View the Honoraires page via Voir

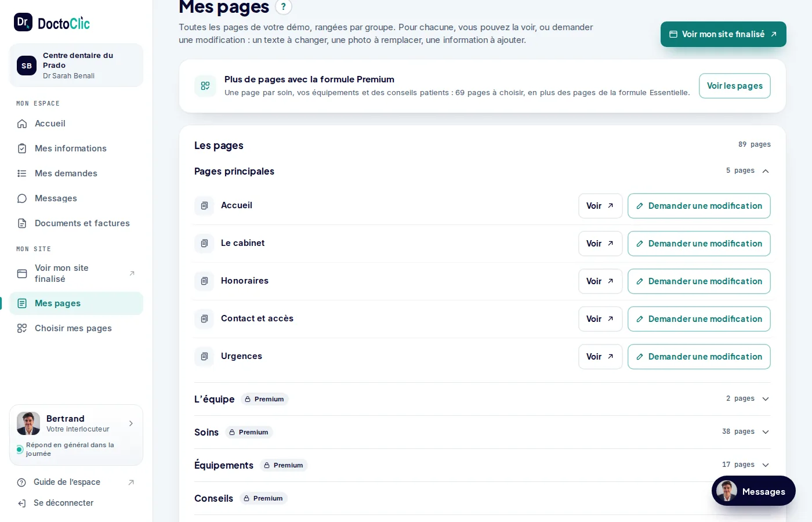point(600,281)
